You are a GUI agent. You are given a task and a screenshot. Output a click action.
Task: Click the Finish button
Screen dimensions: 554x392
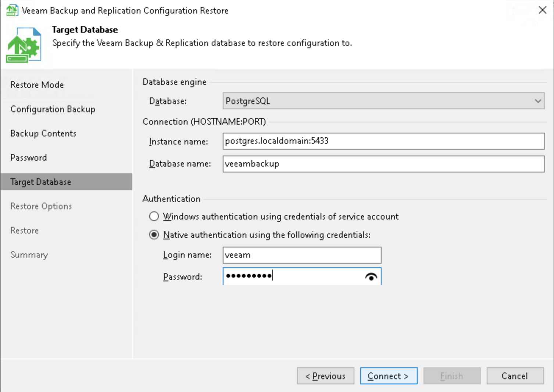pos(452,376)
